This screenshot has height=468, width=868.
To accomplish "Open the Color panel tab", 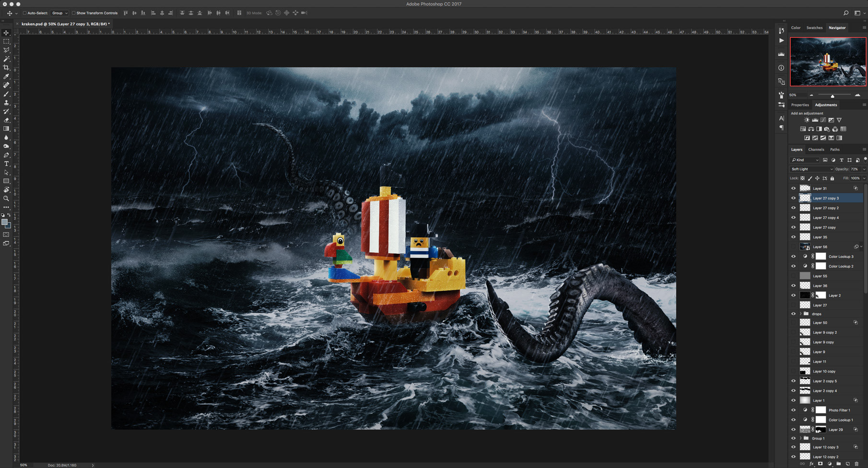I will (796, 28).
